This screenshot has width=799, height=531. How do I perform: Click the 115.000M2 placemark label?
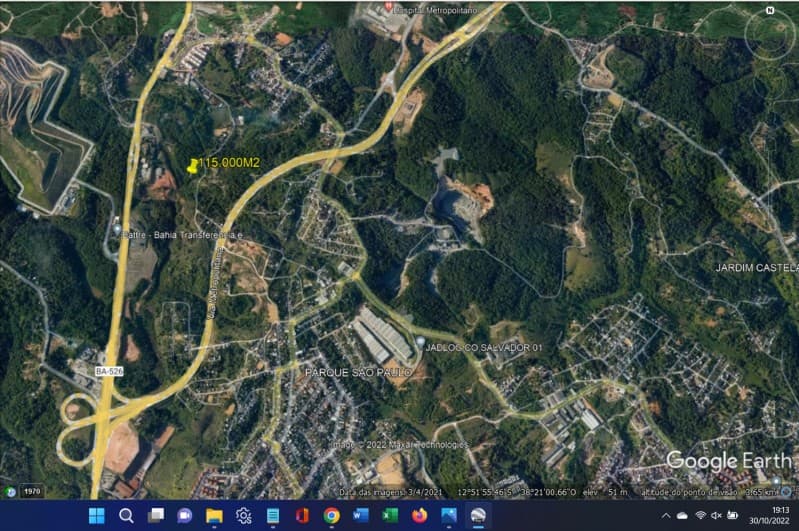(x=229, y=163)
